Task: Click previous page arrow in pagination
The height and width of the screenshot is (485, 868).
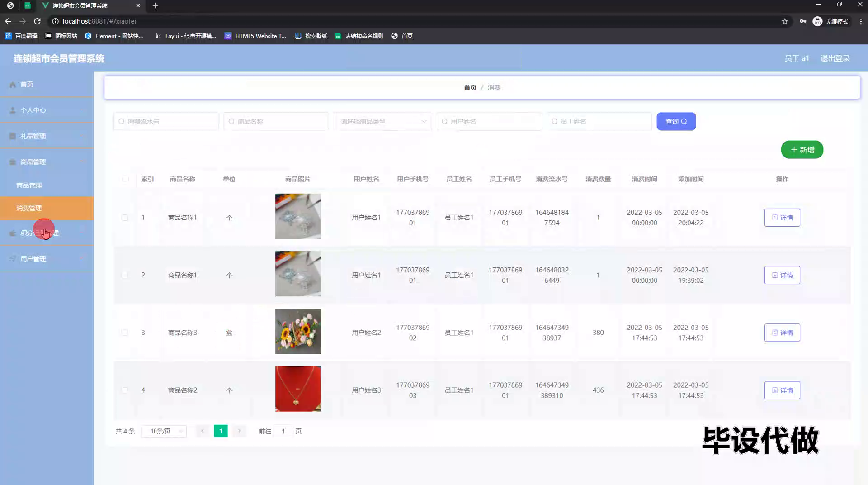Action: pos(203,431)
